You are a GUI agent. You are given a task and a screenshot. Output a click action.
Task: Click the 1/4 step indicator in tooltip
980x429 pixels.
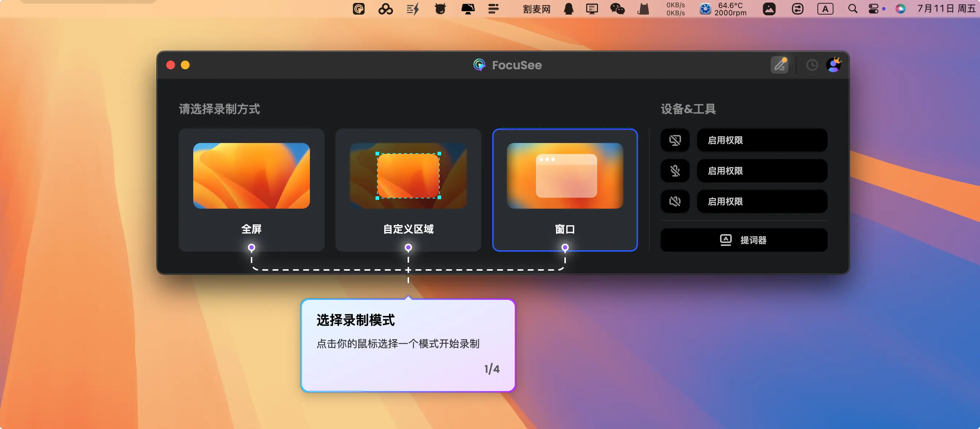[491, 369]
